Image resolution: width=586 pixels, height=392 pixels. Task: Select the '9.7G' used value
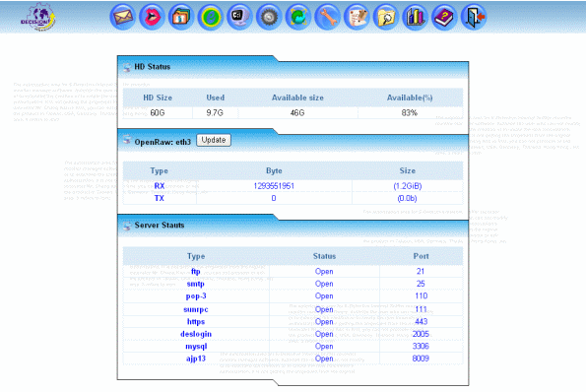point(215,113)
